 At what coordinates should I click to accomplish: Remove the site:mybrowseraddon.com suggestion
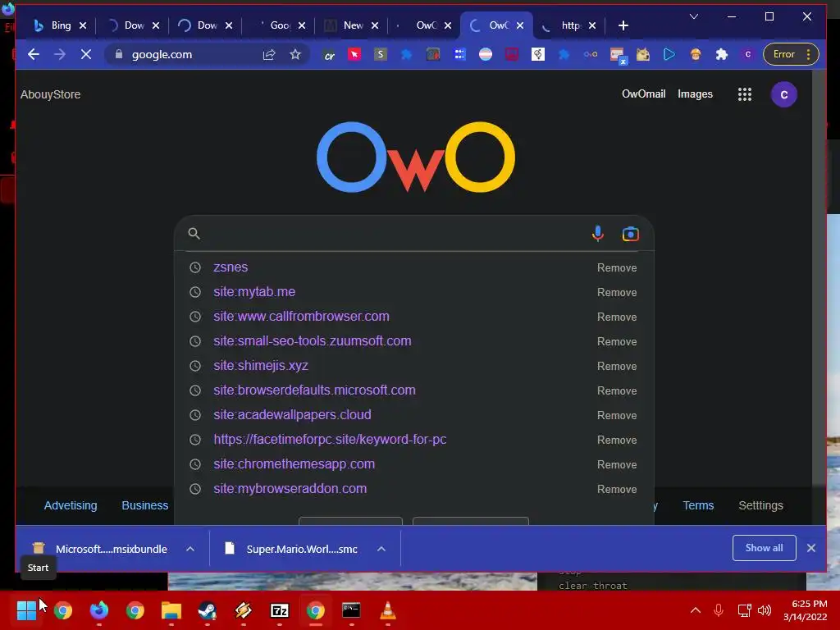click(x=617, y=489)
